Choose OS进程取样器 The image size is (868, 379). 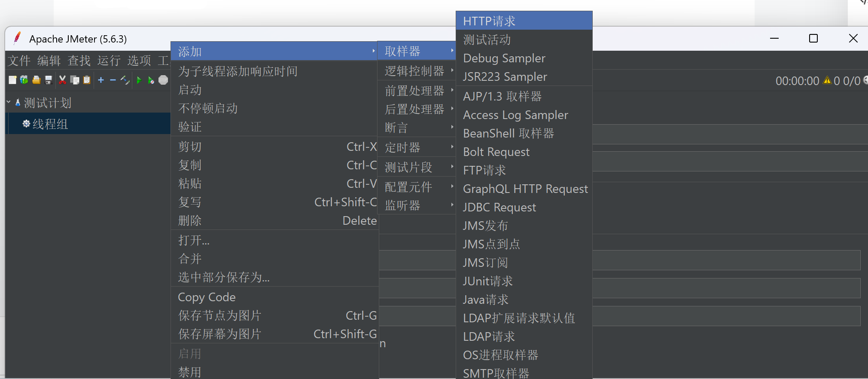pos(524,355)
